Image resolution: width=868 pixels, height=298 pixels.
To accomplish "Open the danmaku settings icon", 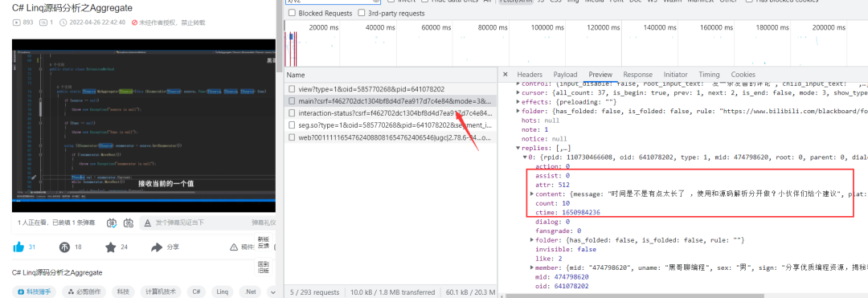I will pyautogui.click(x=129, y=222).
